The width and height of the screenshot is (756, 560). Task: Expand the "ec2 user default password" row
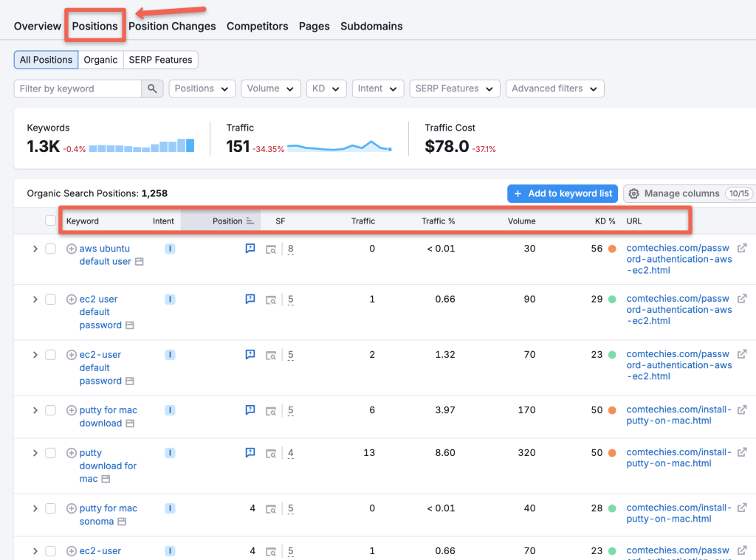point(35,299)
